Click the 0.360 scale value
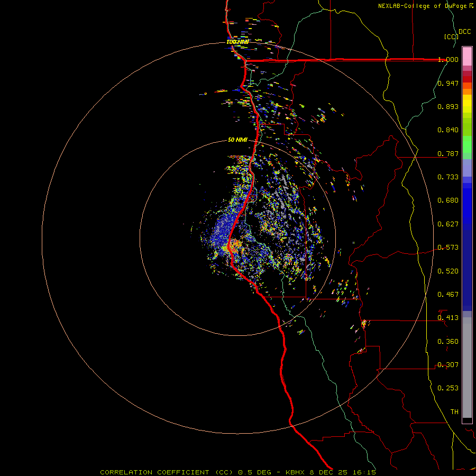This screenshot has height=476, width=476. point(448,342)
